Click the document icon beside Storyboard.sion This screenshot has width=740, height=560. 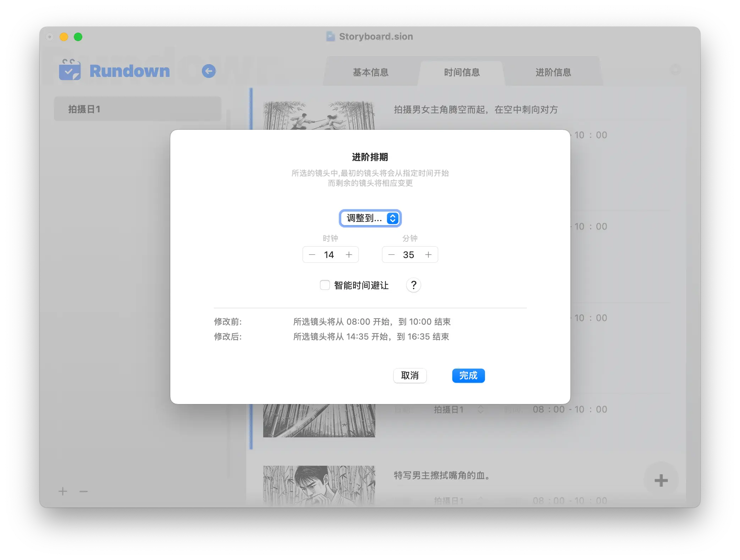point(330,36)
